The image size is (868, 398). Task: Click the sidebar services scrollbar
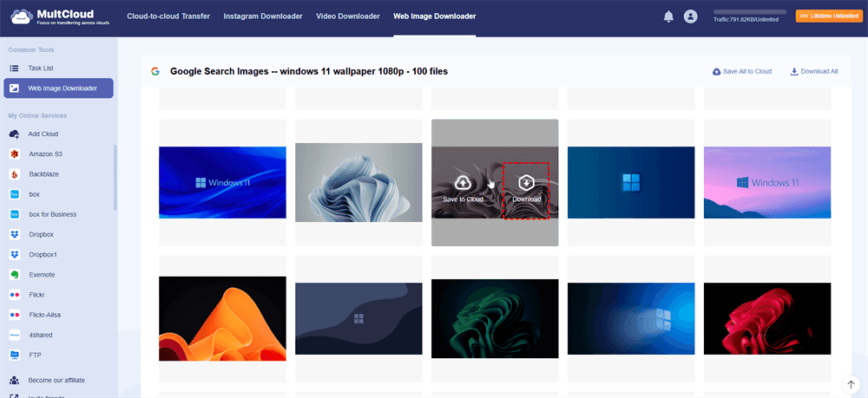pyautogui.click(x=115, y=178)
